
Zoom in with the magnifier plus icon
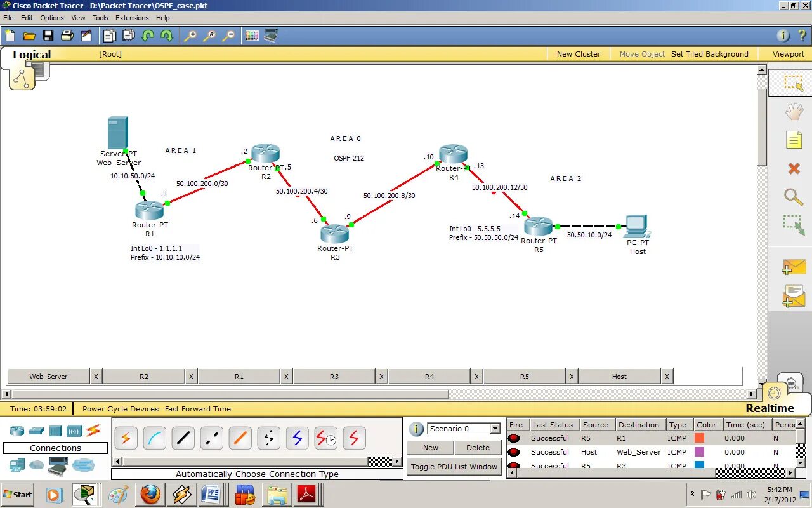click(190, 36)
